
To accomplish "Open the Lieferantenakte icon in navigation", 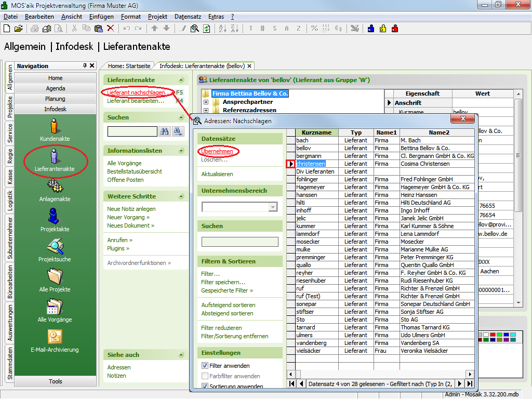I will point(54,156).
